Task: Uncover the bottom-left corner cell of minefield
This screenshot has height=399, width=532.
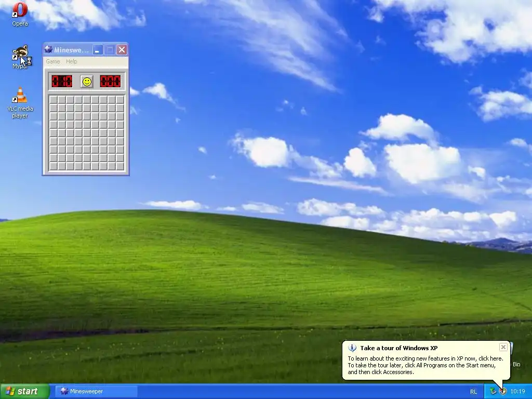Action: pos(54,166)
